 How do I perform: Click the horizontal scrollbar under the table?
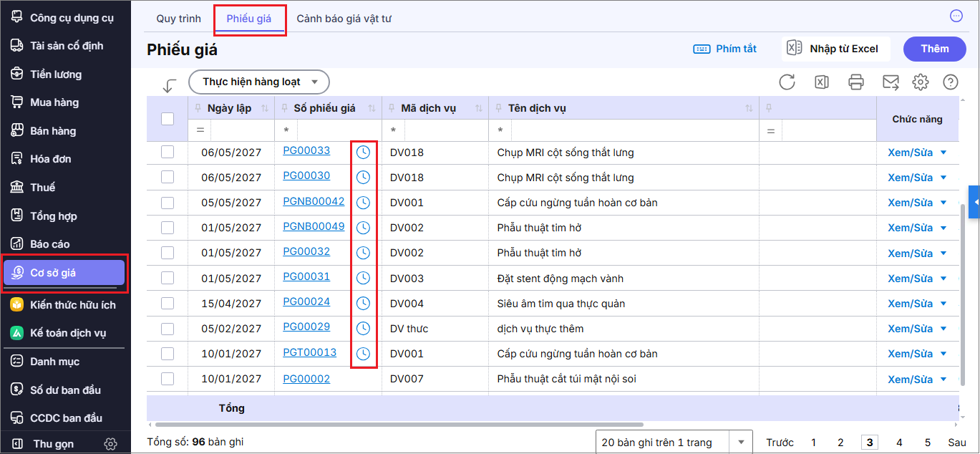(398, 425)
